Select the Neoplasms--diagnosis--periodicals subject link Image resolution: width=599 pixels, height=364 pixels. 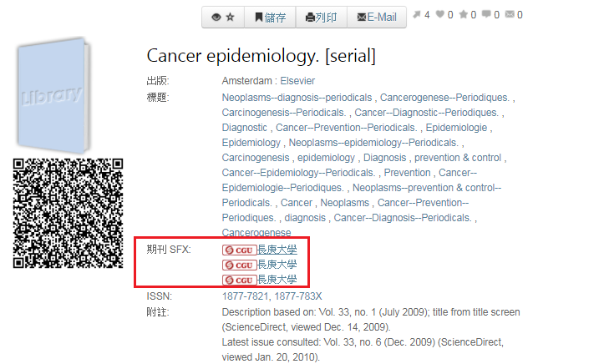(297, 98)
